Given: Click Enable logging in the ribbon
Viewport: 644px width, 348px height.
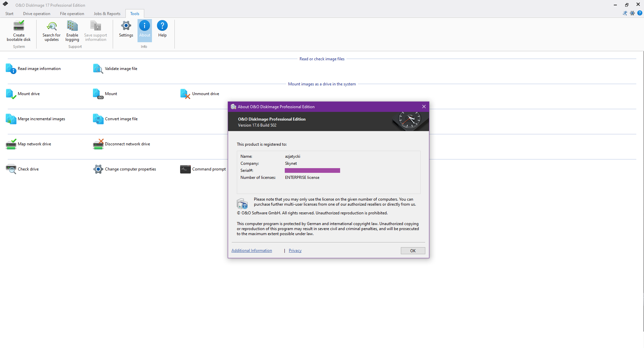Looking at the screenshot, I should pos(72,31).
